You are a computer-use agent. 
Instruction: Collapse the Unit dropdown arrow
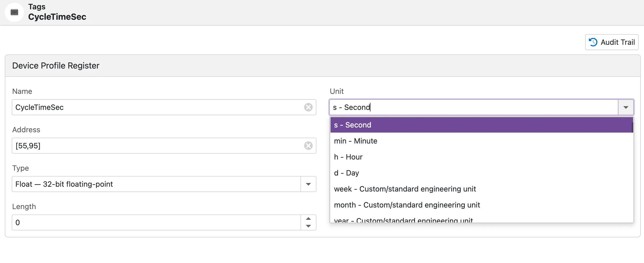(626, 107)
